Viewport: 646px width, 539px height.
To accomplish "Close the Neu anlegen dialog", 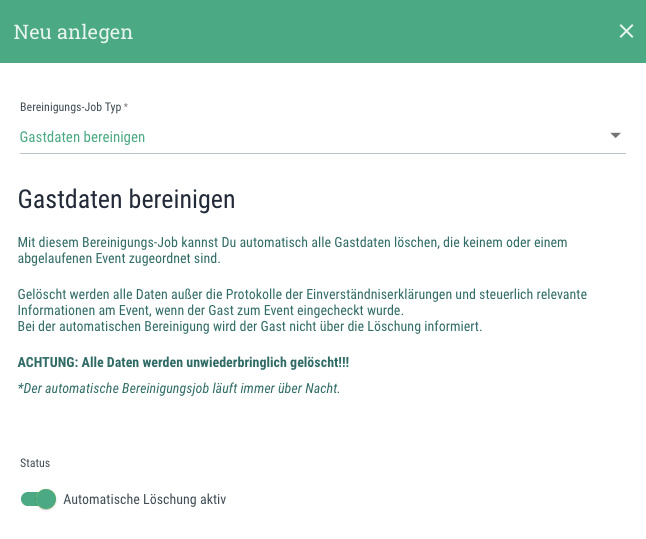I will point(626,31).
